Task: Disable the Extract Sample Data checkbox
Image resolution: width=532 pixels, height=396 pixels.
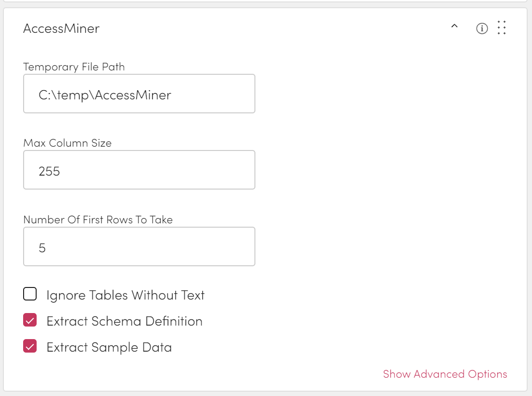Action: pyautogui.click(x=30, y=346)
